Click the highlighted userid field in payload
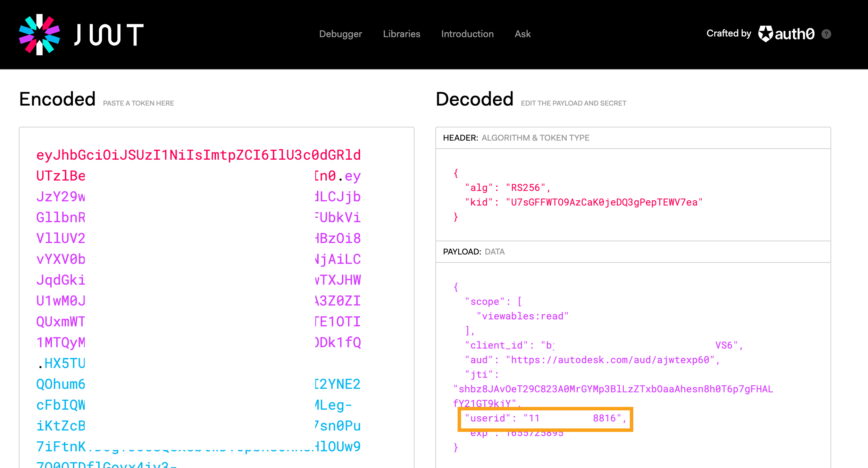The image size is (868, 468). 545,419
